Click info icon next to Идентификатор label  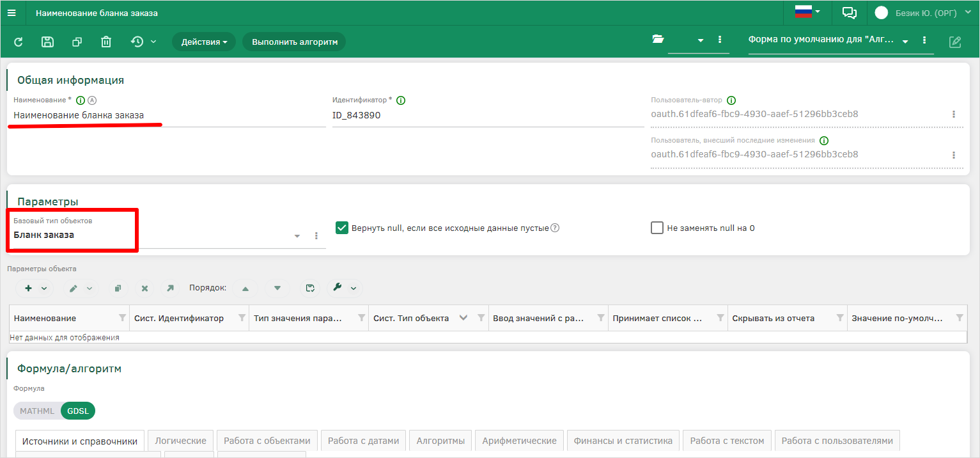[x=401, y=100]
